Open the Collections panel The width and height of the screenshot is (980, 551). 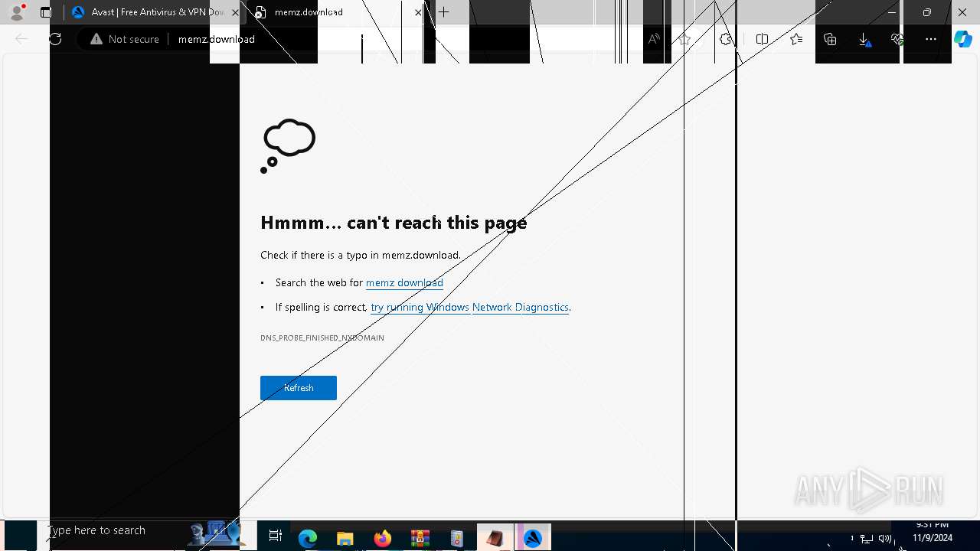pyautogui.click(x=830, y=39)
